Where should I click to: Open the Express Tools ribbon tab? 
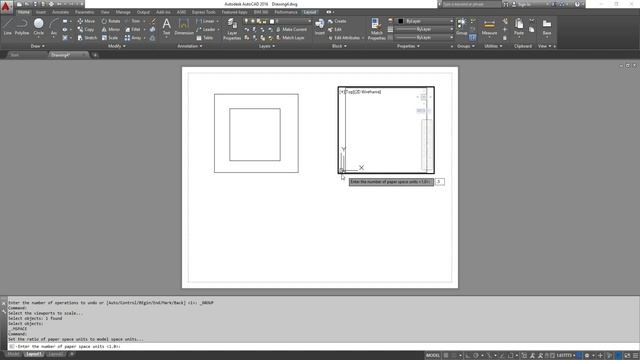(x=203, y=12)
